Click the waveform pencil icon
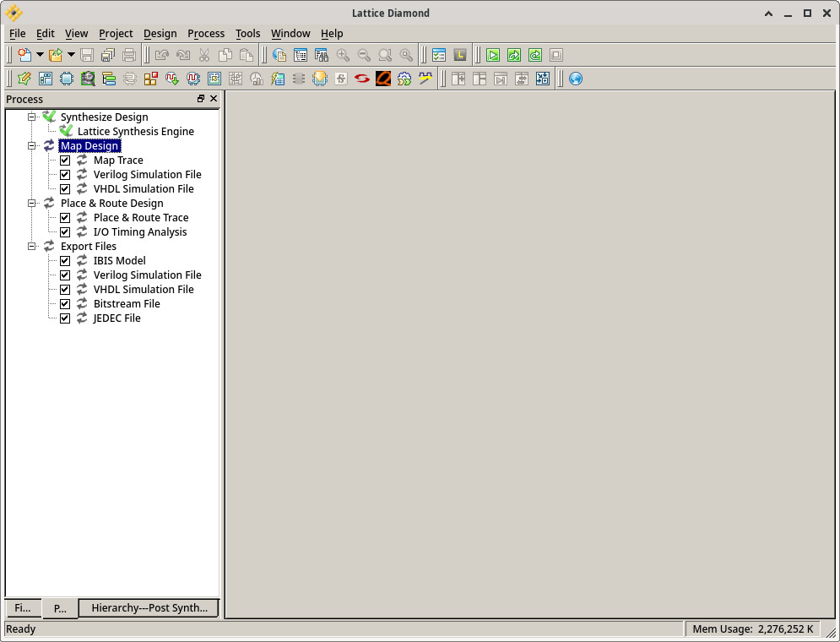The width and height of the screenshot is (840, 642). pyautogui.click(x=425, y=79)
